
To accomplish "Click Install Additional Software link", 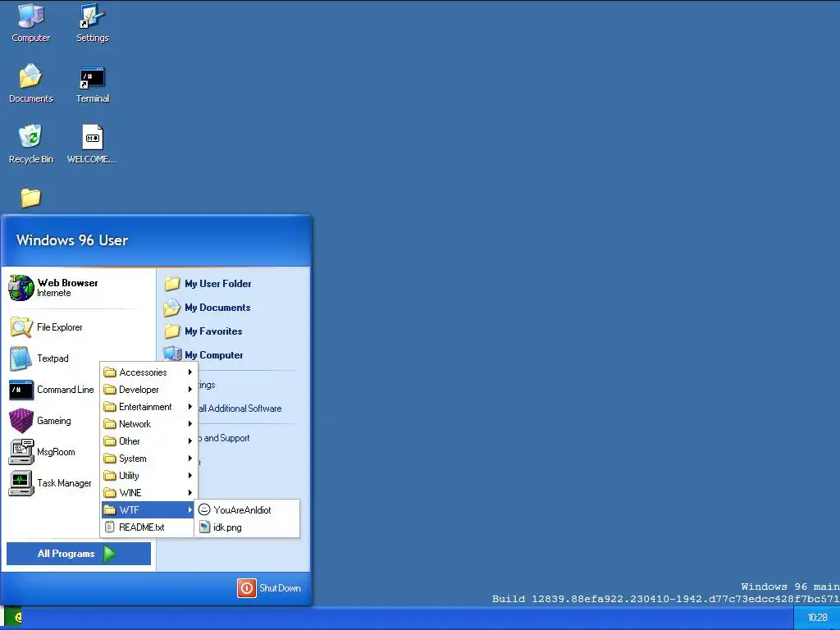I will (240, 409).
